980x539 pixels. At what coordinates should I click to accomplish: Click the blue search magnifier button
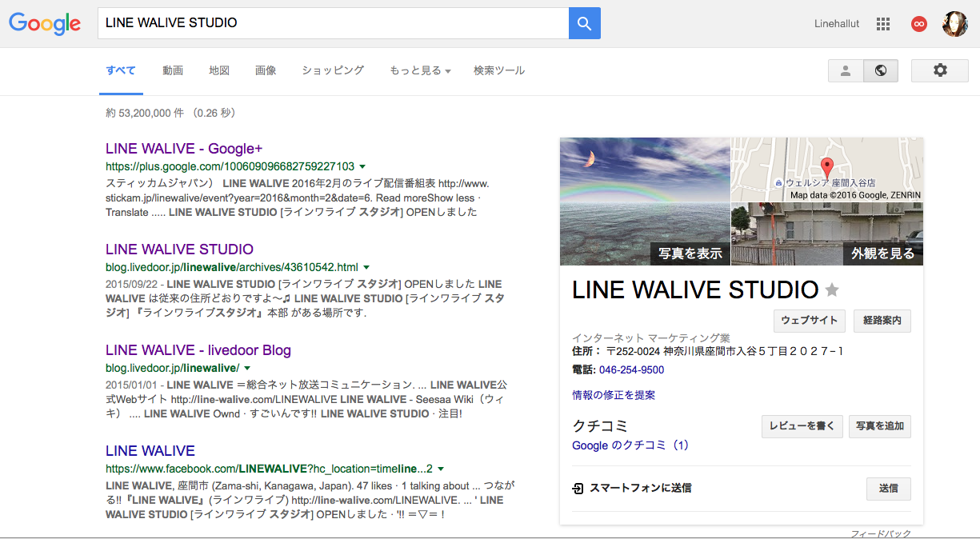click(584, 23)
